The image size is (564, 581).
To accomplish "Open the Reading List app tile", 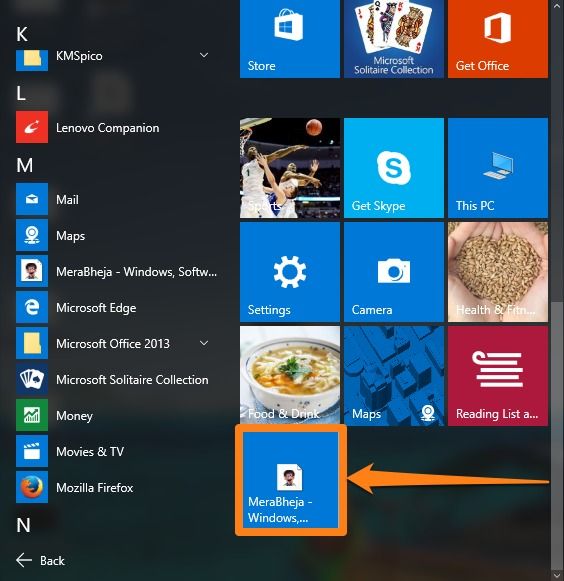I will 498,376.
